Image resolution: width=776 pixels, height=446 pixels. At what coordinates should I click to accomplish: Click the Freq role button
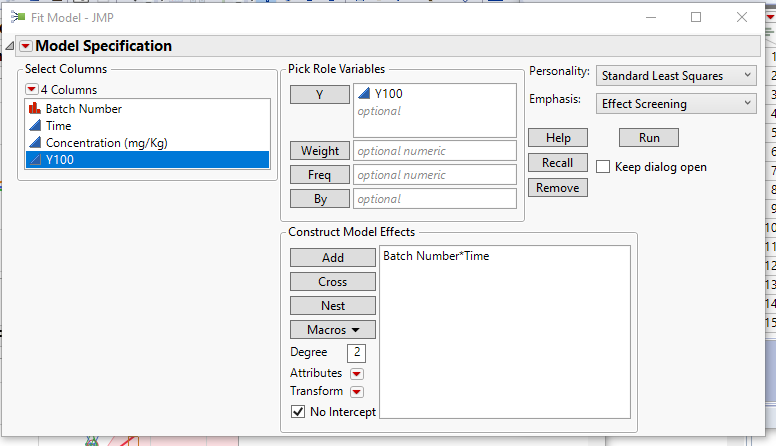coord(320,175)
